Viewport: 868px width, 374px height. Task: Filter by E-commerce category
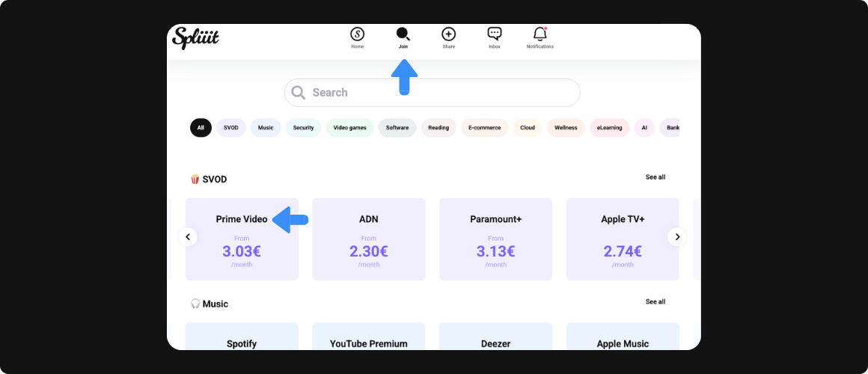click(x=484, y=128)
